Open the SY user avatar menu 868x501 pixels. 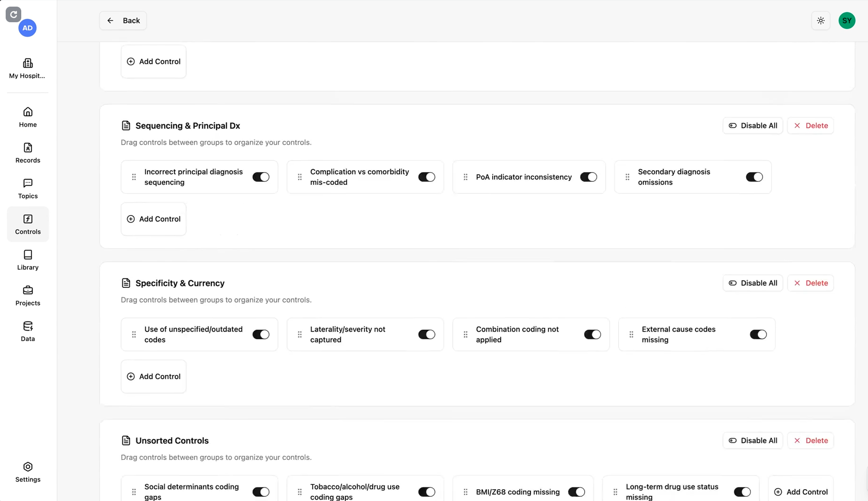pos(847,21)
